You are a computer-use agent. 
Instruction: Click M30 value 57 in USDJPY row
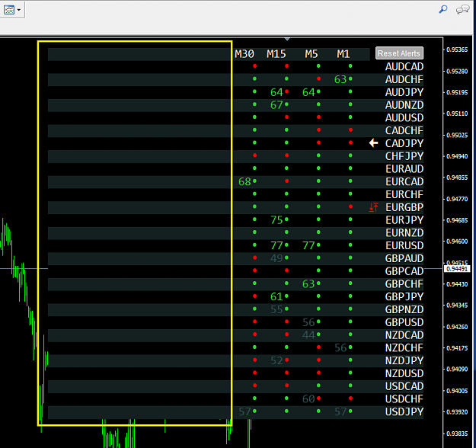[244, 411]
